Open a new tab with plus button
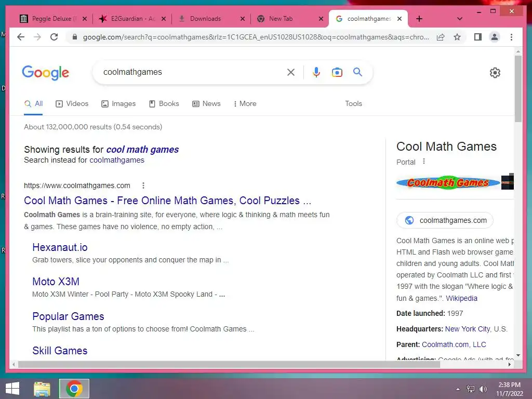The height and width of the screenshot is (399, 532). pos(419,19)
